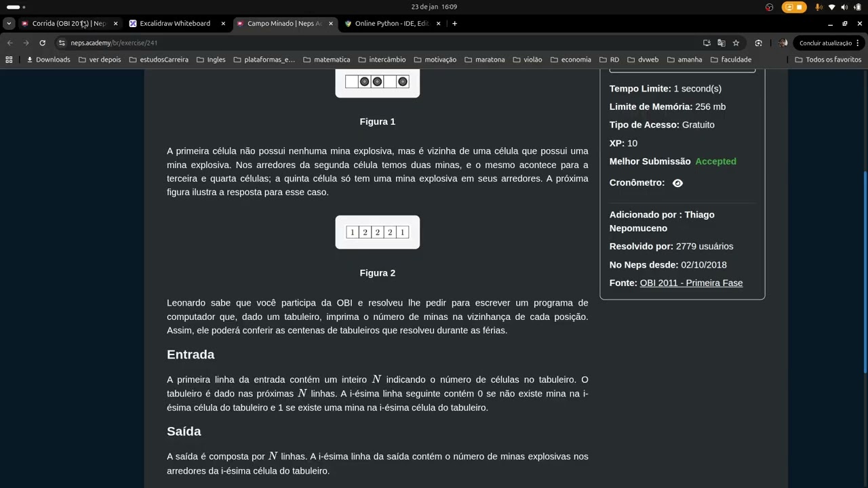
Task: Click the install app icon in address bar
Action: coord(707,43)
